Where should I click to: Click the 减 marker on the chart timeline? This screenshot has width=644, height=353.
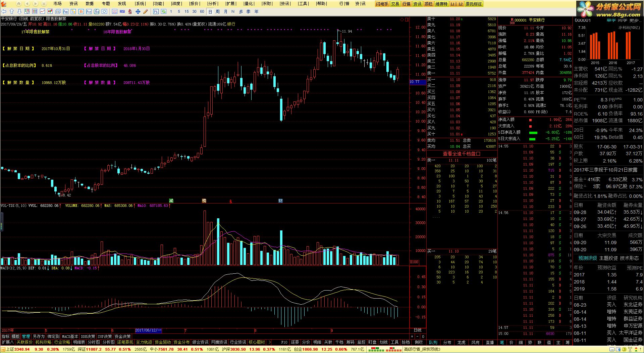171,201
